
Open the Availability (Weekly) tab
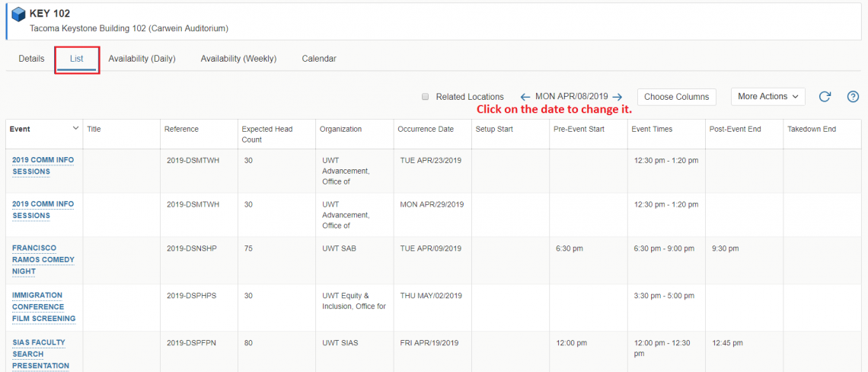point(238,59)
